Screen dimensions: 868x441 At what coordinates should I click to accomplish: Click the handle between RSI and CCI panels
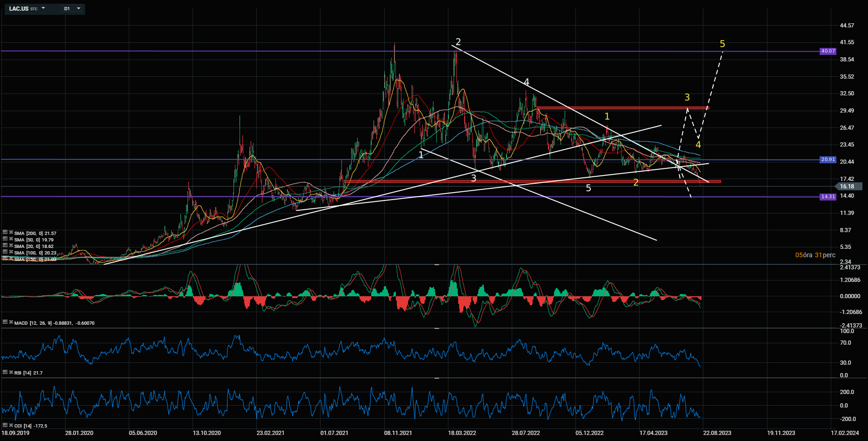coord(437,378)
